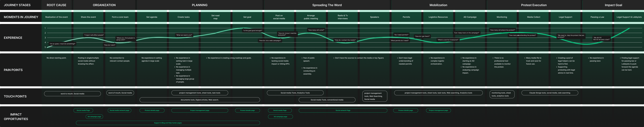Select "Can i keep track on the campaign?" quote
The image size is (644, 127).
click(x=467, y=33)
